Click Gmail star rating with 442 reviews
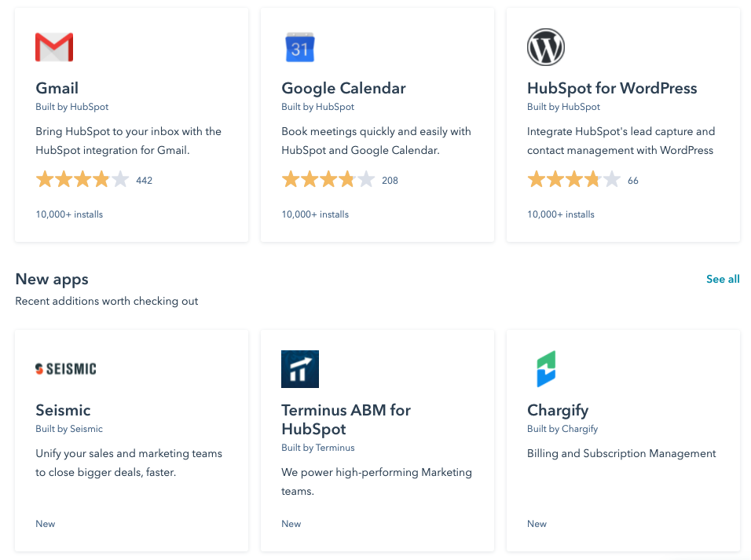 pos(82,180)
